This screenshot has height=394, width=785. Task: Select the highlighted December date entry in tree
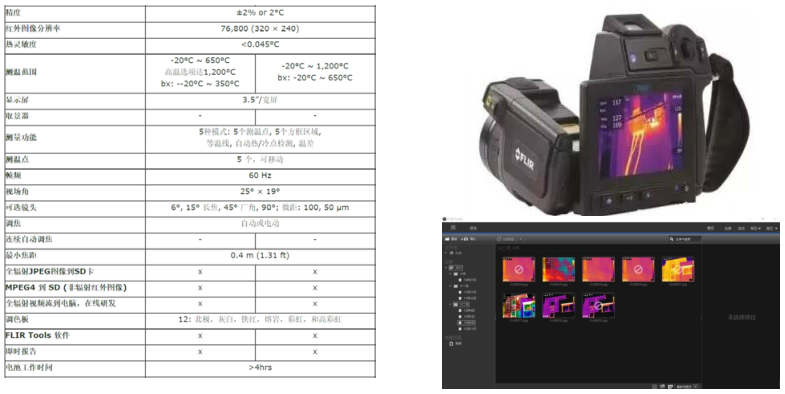467,323
